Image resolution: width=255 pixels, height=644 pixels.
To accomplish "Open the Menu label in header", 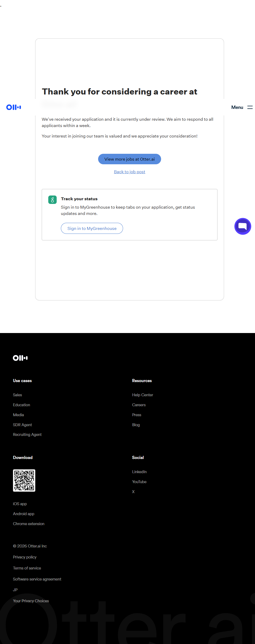I will (237, 107).
